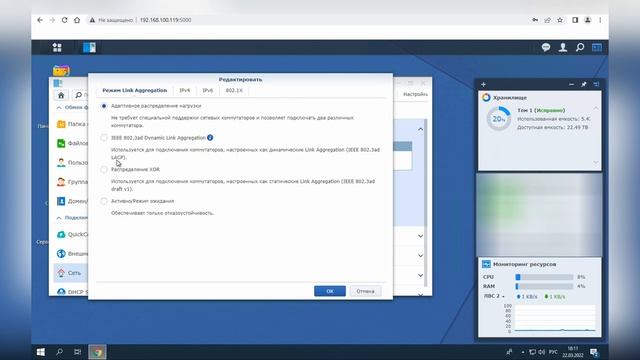The width and height of the screenshot is (640, 360).
Task: Click Control Panel search magnifier field
Action: click(80, 95)
